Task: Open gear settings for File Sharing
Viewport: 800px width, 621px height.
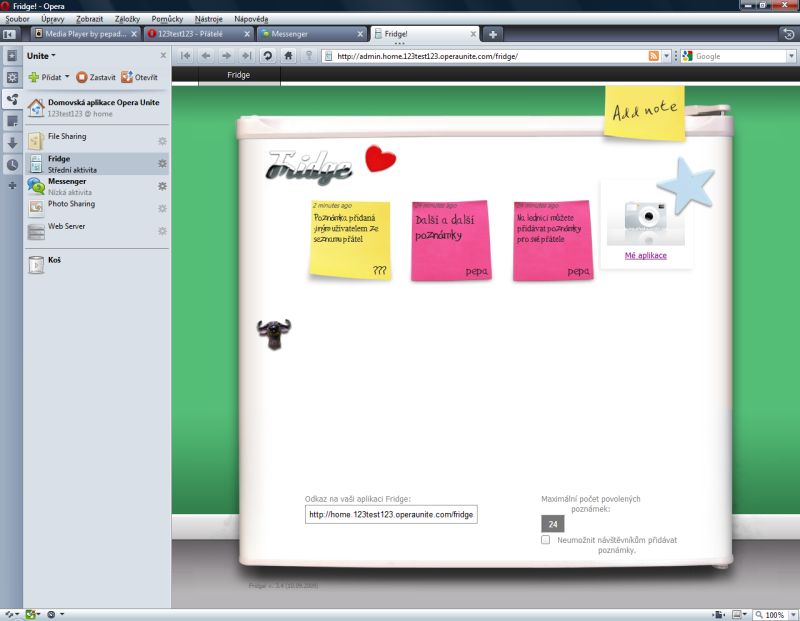Action: coord(162,141)
